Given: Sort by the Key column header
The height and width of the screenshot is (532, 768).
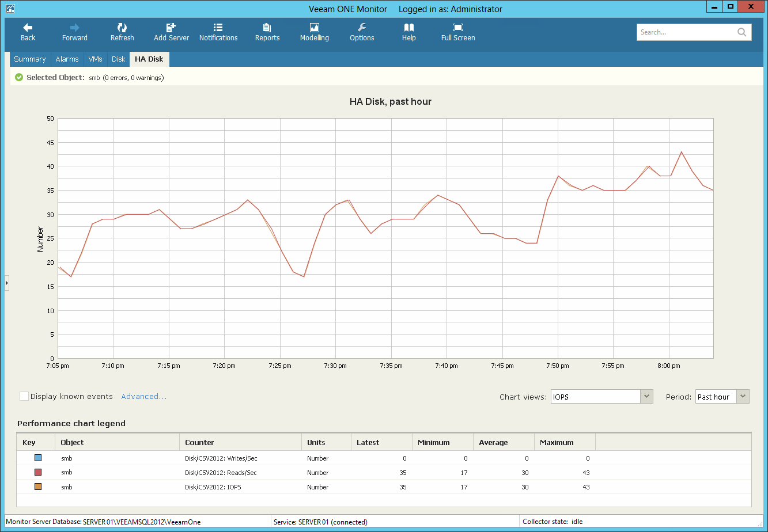Looking at the screenshot, I should click(x=36, y=442).
